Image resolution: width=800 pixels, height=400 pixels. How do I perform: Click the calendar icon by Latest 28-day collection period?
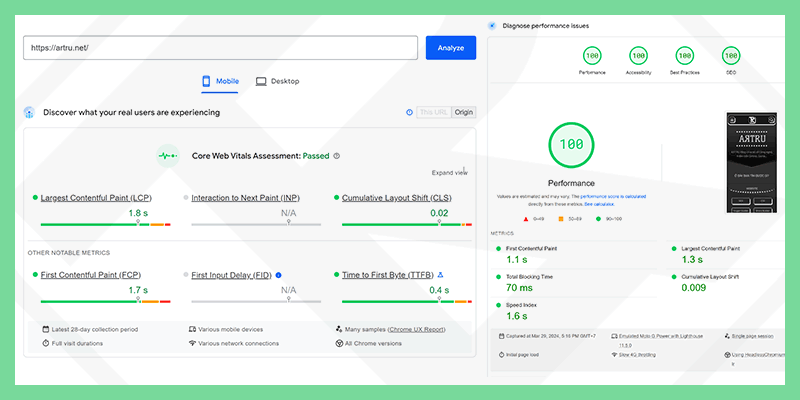pyautogui.click(x=46, y=330)
